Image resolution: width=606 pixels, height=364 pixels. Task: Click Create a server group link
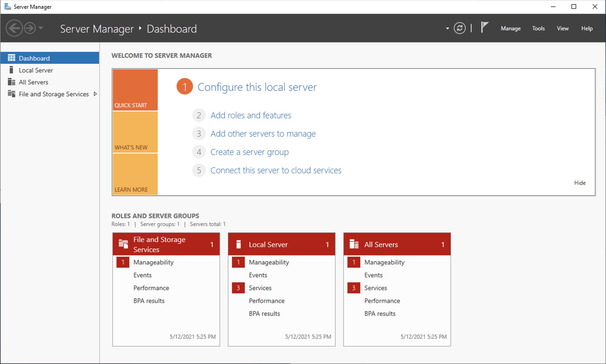249,152
